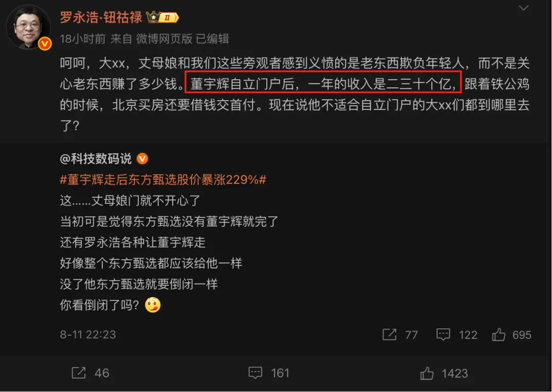552x392 pixels.
Task: Repost quoted post with 77 shares
Action: [x=400, y=335]
